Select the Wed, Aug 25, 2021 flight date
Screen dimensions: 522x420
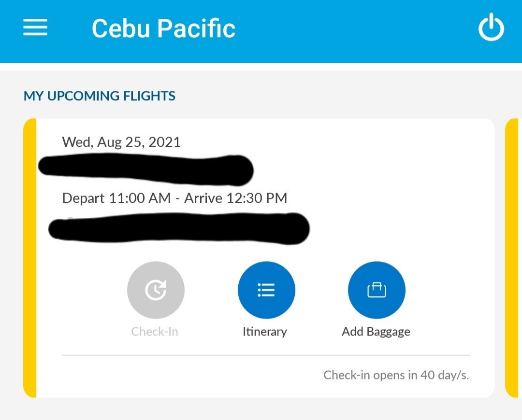coord(121,141)
